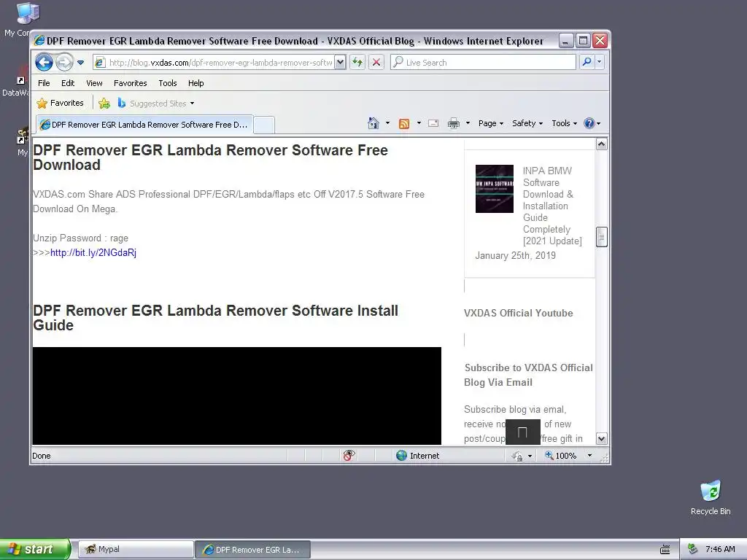The image size is (747, 560).
Task: Select the DPF Remover page tab
Action: 145,125
